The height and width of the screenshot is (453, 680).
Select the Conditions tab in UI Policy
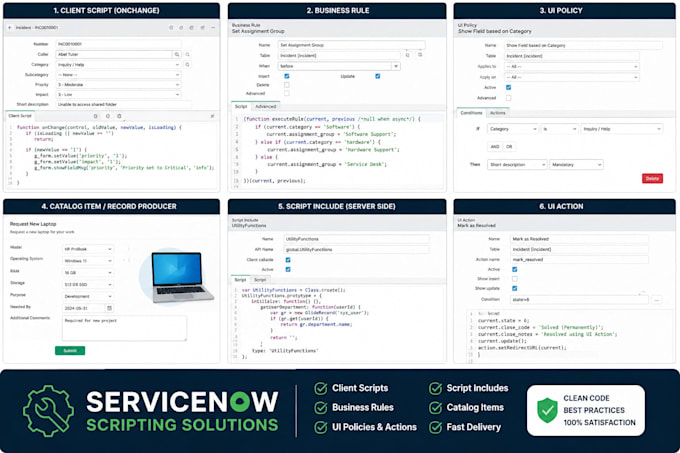click(x=471, y=113)
